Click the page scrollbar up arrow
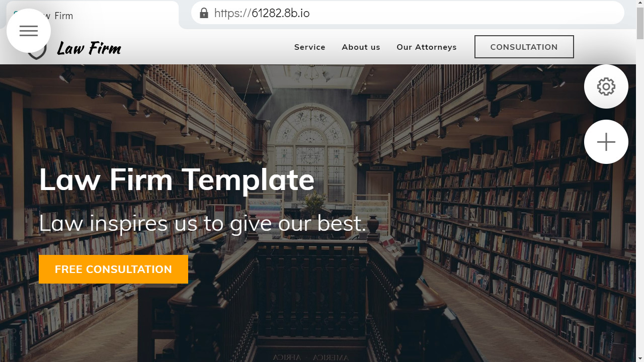644x362 pixels. tap(640, 4)
